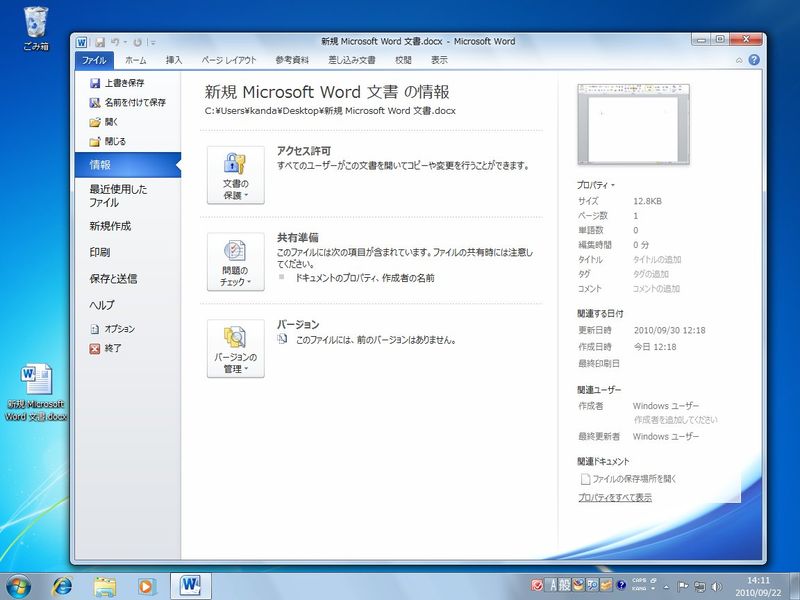Click IME input mode A icon
The height and width of the screenshot is (600, 800).
click(x=552, y=585)
